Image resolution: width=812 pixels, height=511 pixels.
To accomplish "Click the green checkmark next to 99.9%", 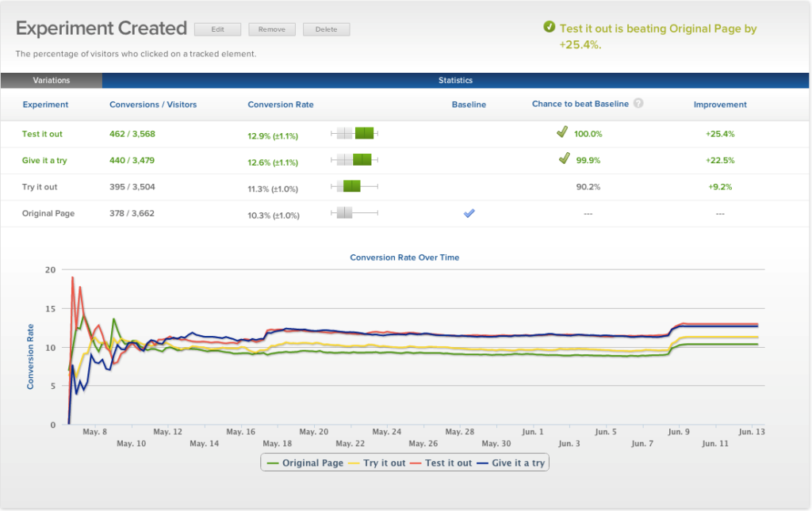I will pyautogui.click(x=564, y=159).
